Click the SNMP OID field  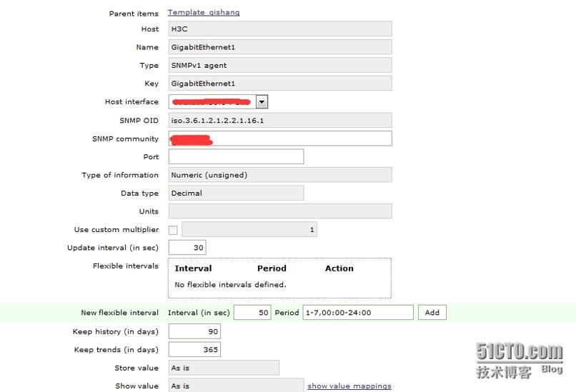click(280, 120)
